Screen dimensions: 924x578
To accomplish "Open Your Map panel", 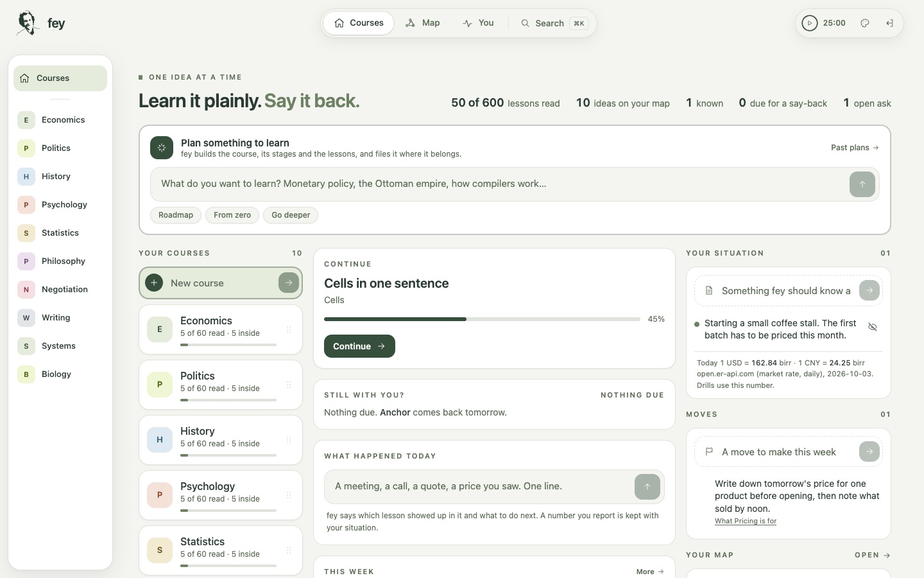I will pyautogui.click(x=873, y=555).
